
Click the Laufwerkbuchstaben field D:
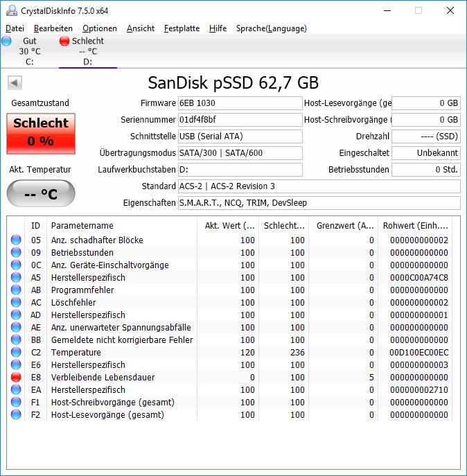coord(240,169)
